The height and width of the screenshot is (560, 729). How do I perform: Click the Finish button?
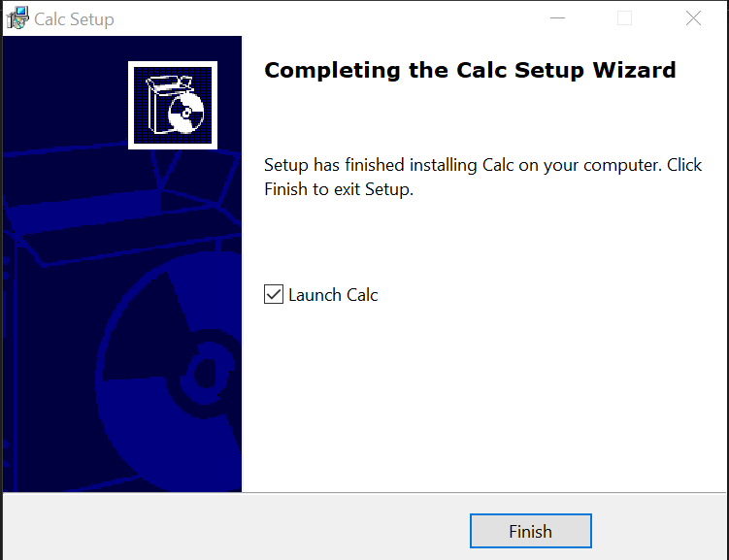(x=530, y=531)
